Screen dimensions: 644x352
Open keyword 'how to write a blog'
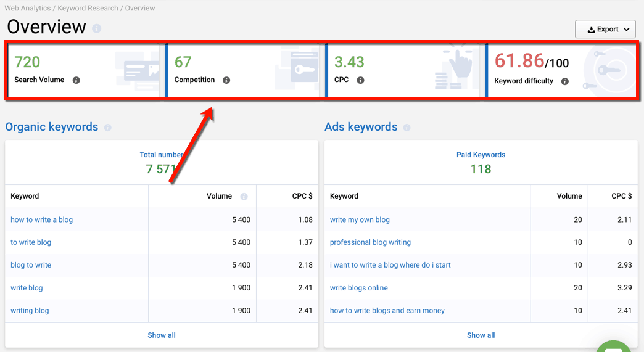[41, 219]
